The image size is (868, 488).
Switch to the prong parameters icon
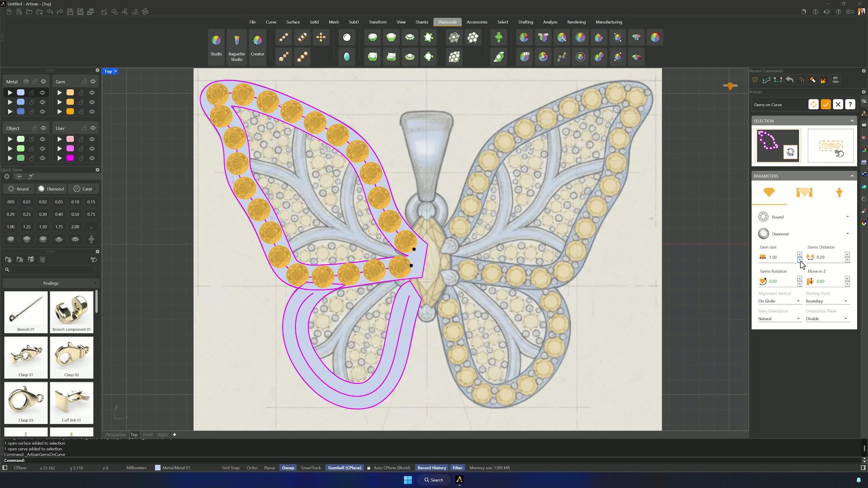click(x=839, y=192)
